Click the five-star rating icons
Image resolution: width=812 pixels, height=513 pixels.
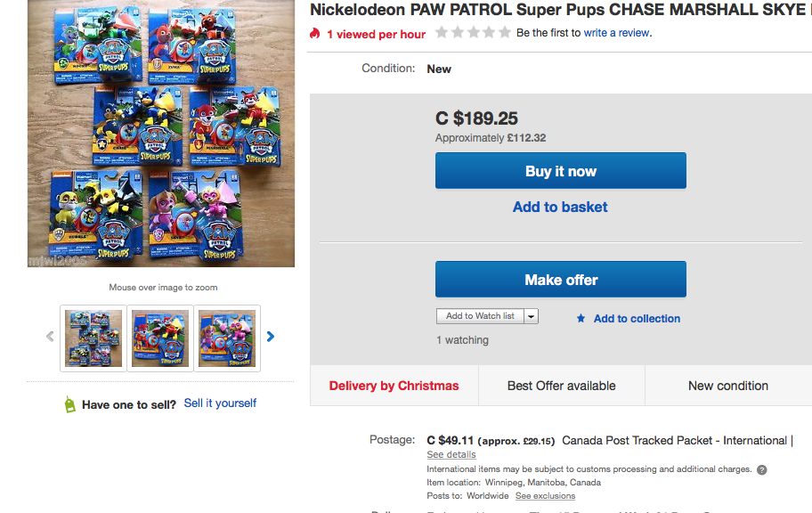pyautogui.click(x=473, y=33)
